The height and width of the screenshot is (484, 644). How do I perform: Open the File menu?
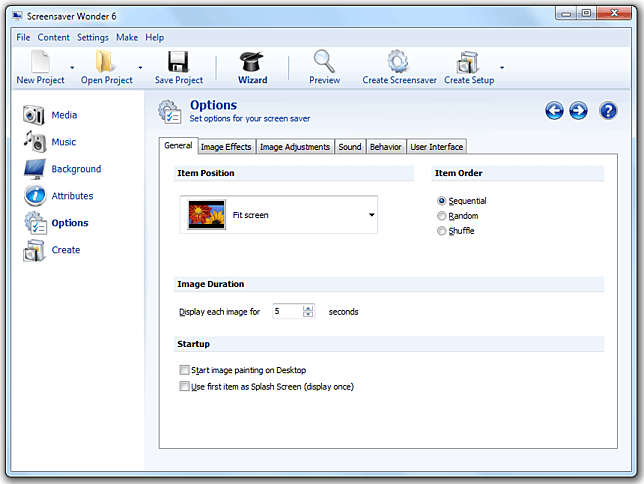coord(23,37)
